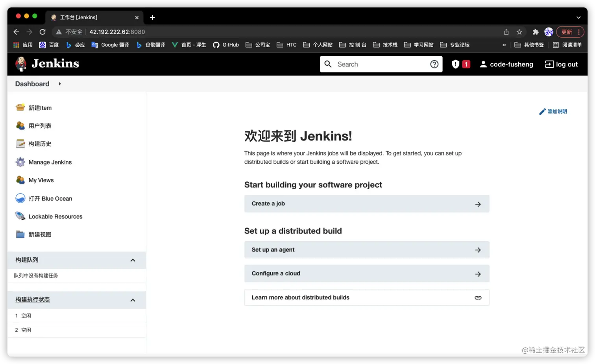The height and width of the screenshot is (364, 595).
Task: Click the 添加说明 link
Action: click(557, 112)
